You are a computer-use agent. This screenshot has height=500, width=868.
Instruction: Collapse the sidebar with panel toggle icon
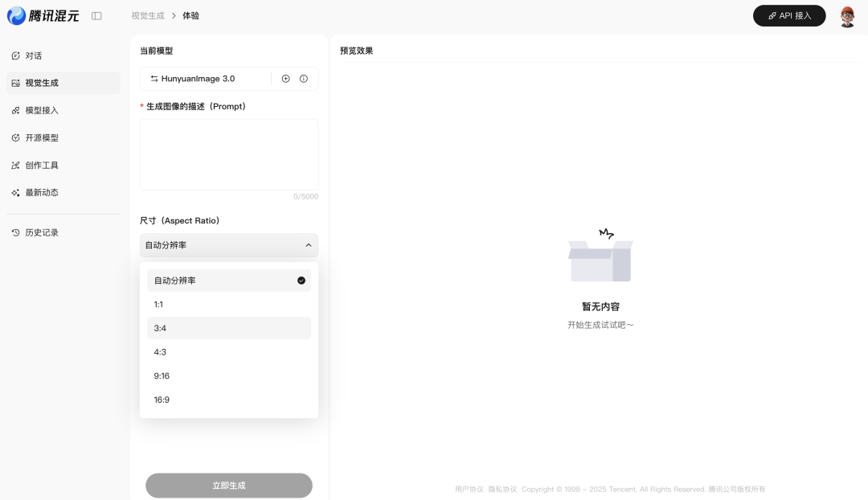pyautogui.click(x=96, y=15)
